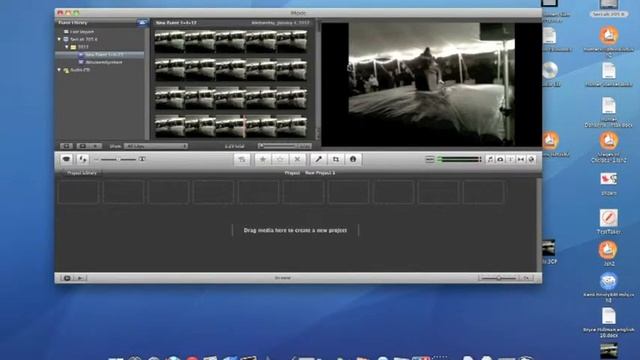
Task: Click the play selected events from beginning button
Action: click(96, 146)
